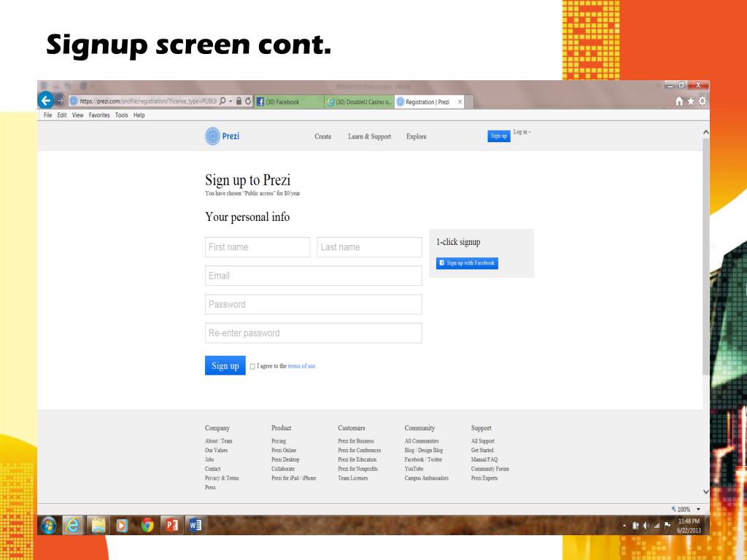Click the Create navigation link
Viewport: 747px width, 560px height.
pos(322,136)
